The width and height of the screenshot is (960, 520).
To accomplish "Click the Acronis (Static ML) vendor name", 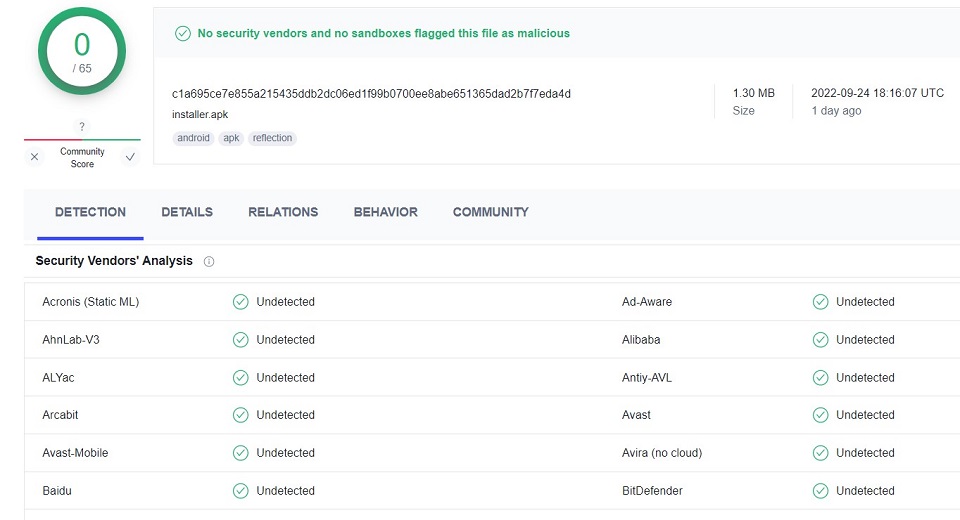I will pos(91,302).
